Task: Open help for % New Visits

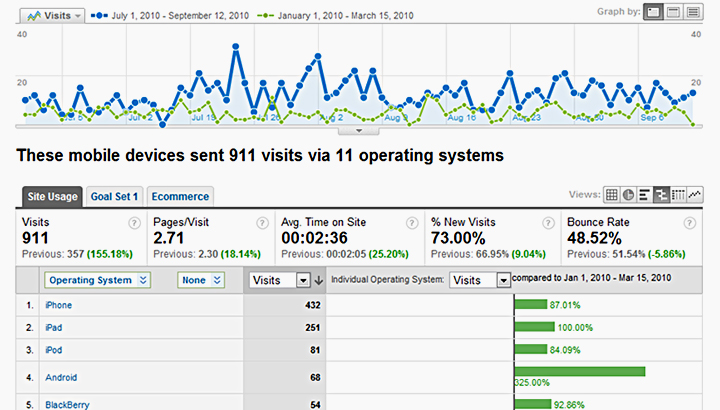Action: tap(548, 223)
